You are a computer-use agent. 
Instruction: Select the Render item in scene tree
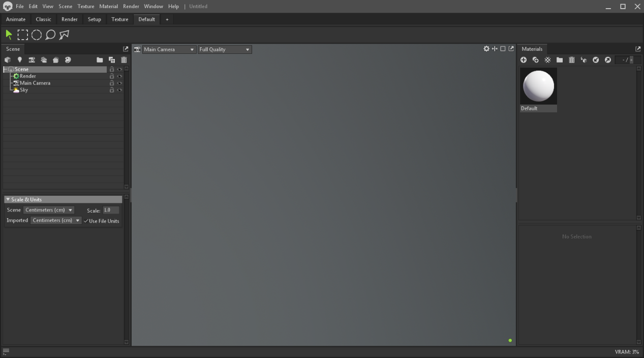27,76
